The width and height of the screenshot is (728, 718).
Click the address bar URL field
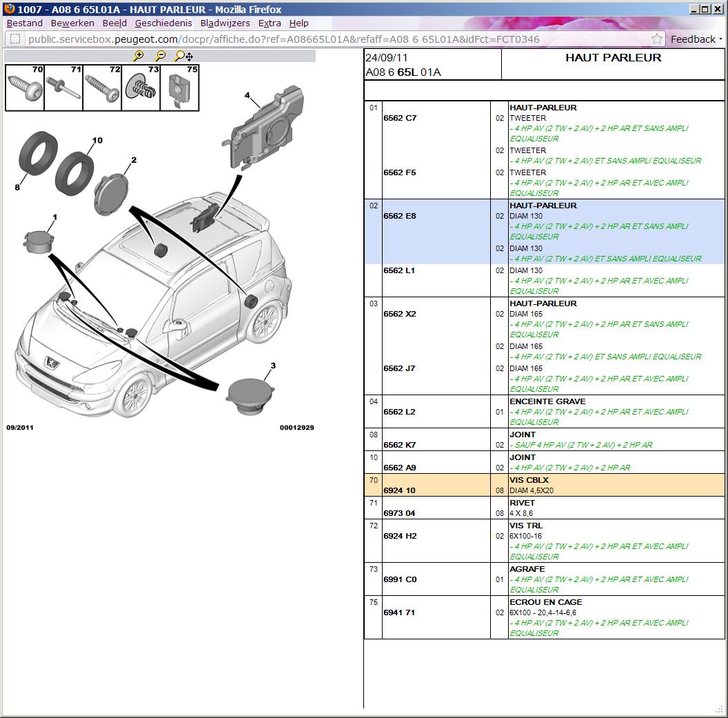pos(334,39)
